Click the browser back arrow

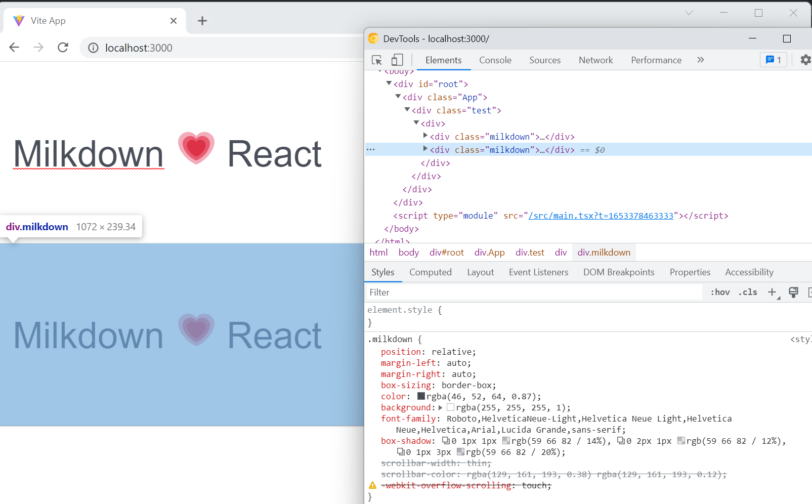14,47
